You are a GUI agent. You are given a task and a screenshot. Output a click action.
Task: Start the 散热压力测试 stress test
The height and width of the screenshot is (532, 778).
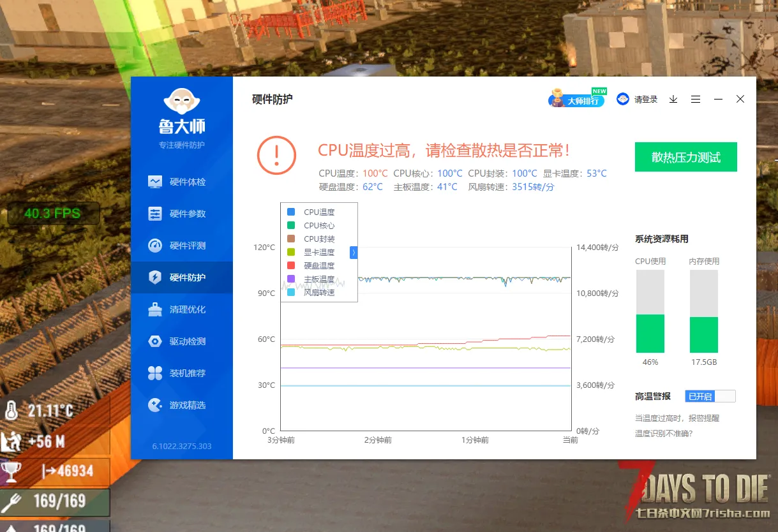point(685,157)
